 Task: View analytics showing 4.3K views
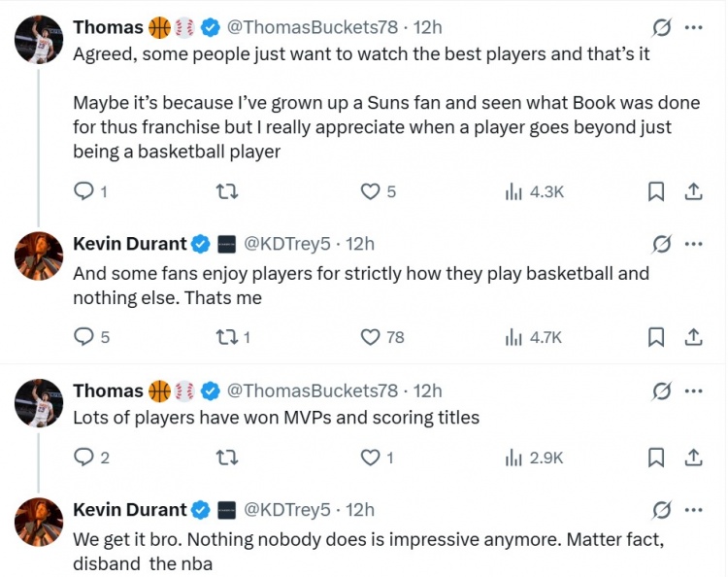pyautogui.click(x=535, y=192)
